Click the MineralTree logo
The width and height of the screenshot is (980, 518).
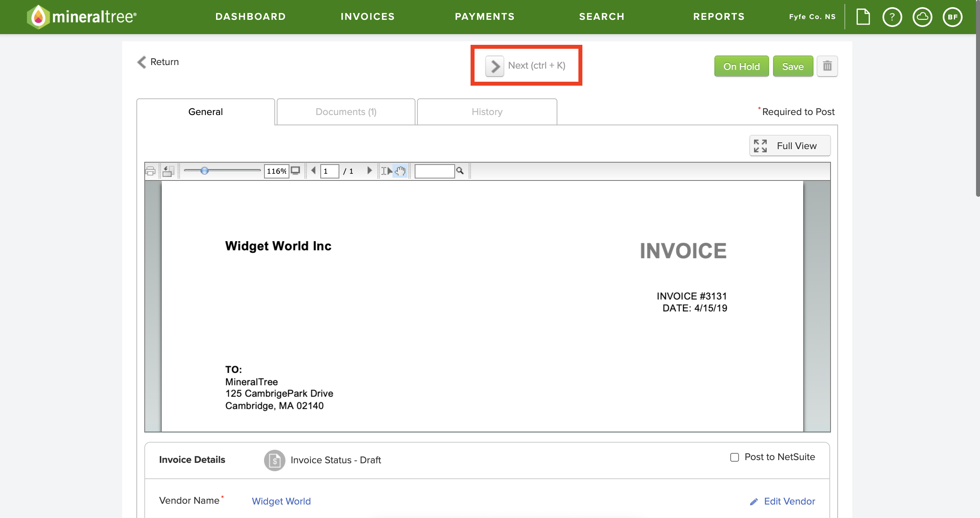pyautogui.click(x=82, y=17)
